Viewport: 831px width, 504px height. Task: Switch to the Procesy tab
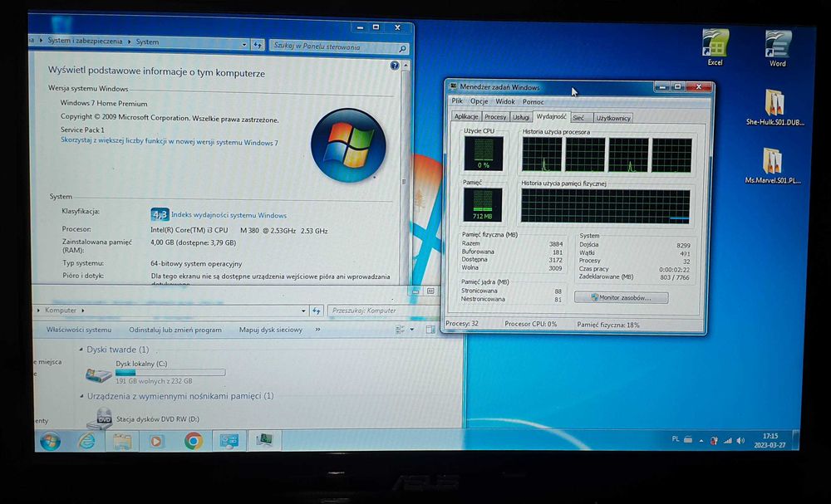[495, 117]
